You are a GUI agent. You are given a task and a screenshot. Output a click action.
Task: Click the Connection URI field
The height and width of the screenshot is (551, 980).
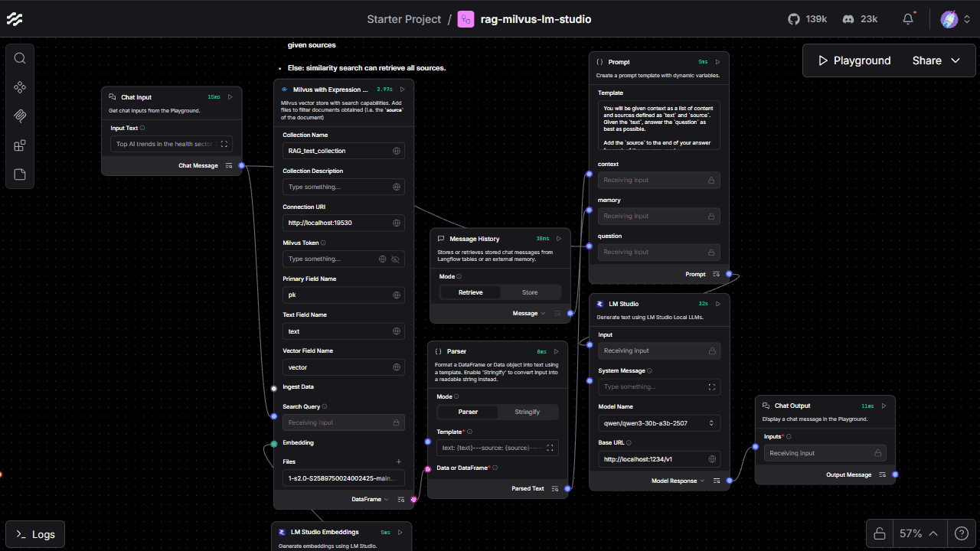tap(337, 223)
